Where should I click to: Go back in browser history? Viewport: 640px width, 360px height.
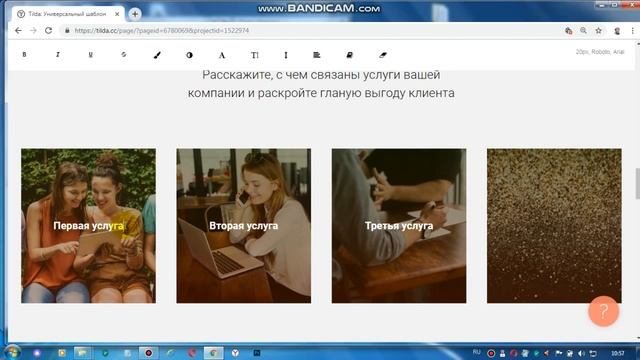pos(18,31)
